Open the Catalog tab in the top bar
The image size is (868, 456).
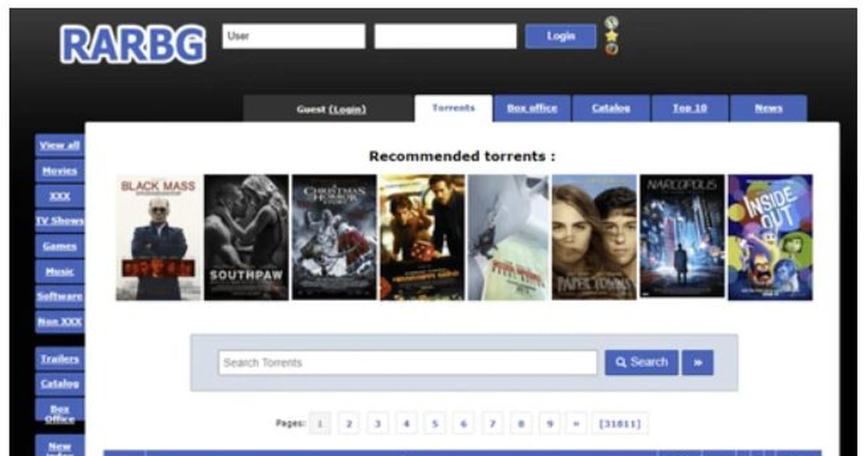pos(612,108)
